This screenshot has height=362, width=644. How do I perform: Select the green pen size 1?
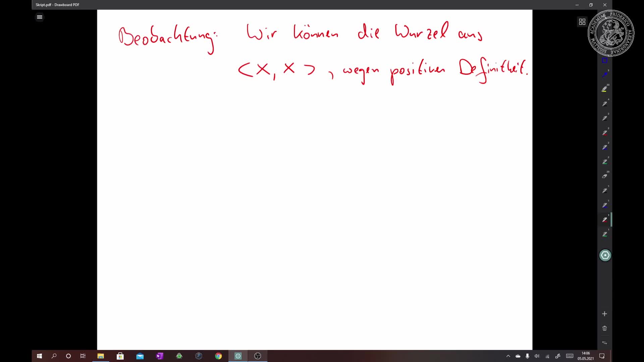pos(604,234)
